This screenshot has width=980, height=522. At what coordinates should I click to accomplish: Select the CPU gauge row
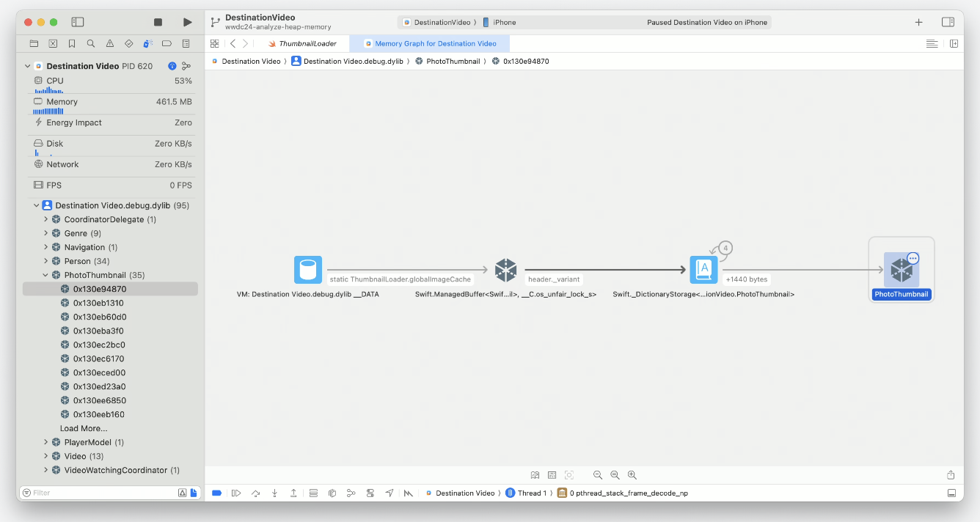tap(112, 84)
